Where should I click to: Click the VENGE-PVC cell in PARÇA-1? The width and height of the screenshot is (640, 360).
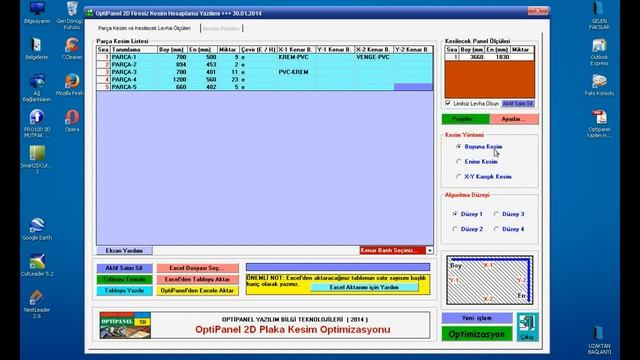[x=374, y=57]
